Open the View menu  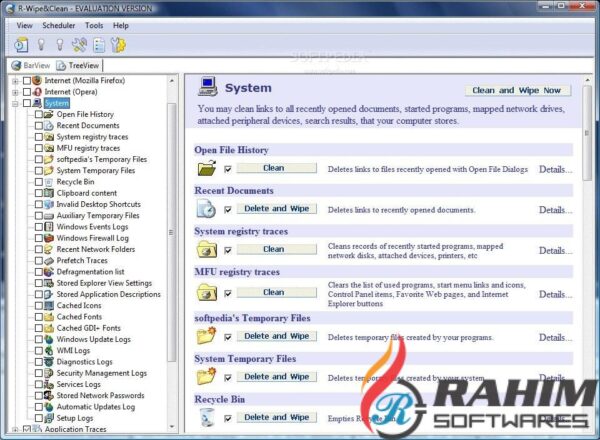point(24,26)
